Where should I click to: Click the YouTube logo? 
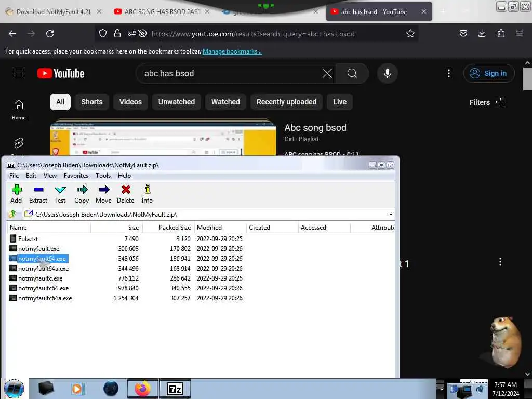61,73
